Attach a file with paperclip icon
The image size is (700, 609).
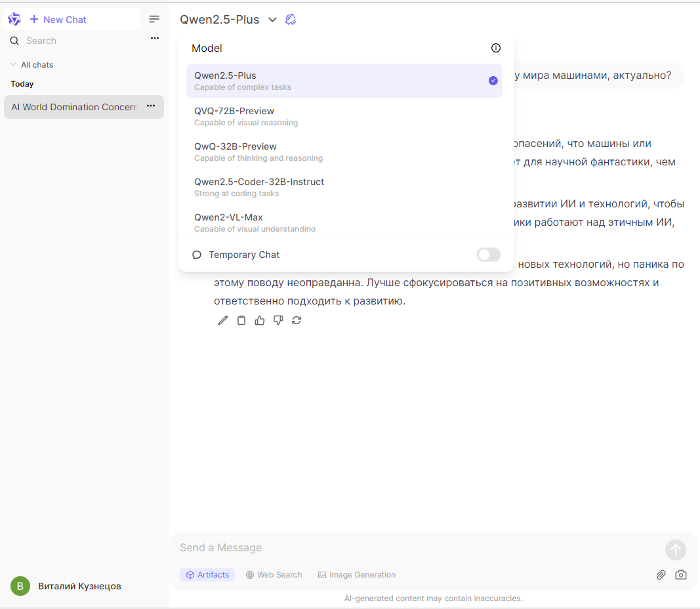click(x=661, y=575)
